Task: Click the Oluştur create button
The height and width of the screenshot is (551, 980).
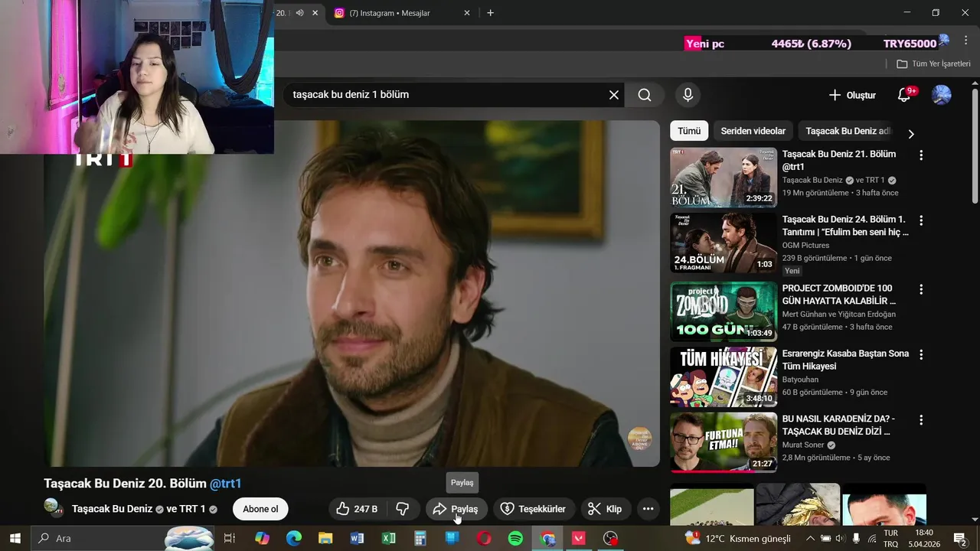Action: click(852, 95)
